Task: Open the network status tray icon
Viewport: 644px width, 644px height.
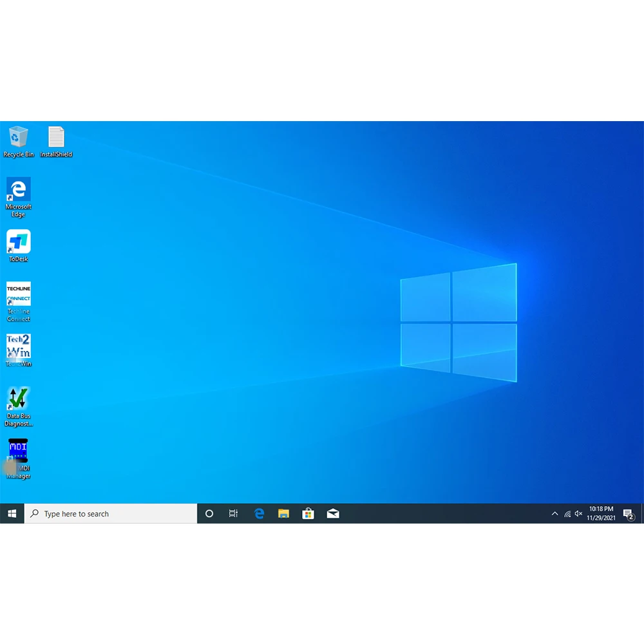Action: (x=567, y=514)
